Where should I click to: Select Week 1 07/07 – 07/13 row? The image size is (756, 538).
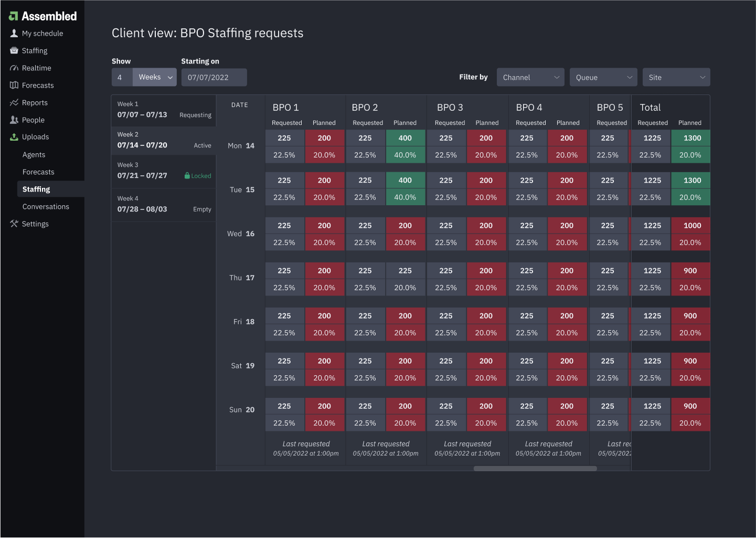point(164,110)
